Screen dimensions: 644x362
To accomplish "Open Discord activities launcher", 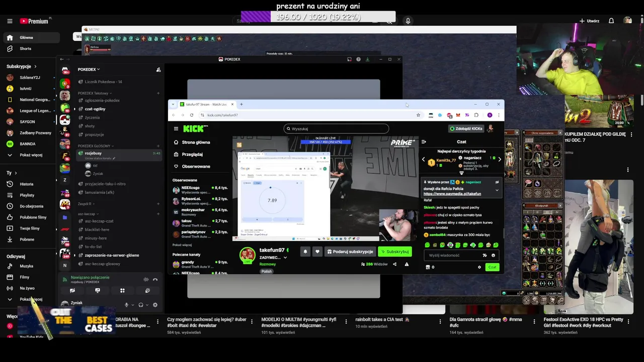I will (122, 290).
